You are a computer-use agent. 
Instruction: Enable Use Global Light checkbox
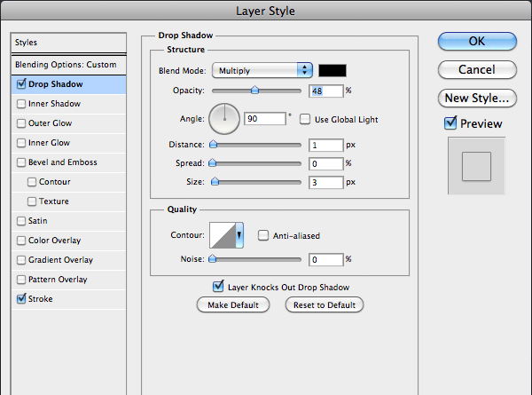[305, 119]
